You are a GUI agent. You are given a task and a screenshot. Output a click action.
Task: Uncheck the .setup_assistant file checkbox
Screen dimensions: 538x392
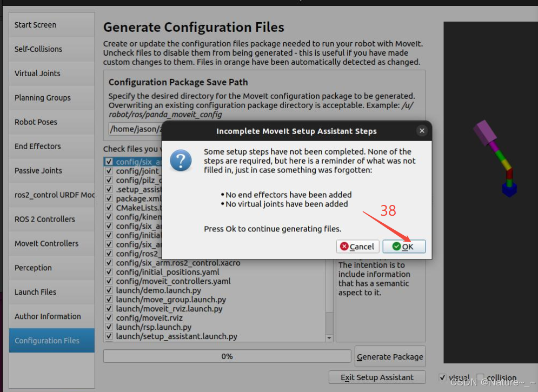click(x=109, y=189)
